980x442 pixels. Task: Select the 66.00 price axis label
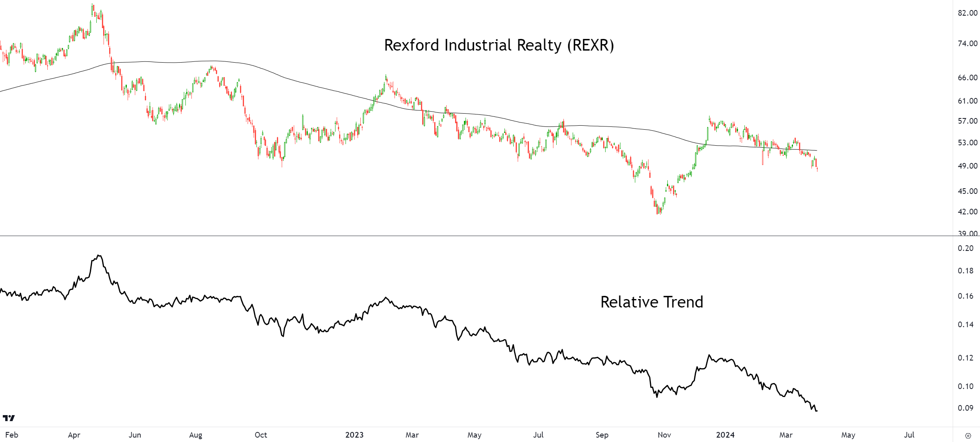coord(968,77)
